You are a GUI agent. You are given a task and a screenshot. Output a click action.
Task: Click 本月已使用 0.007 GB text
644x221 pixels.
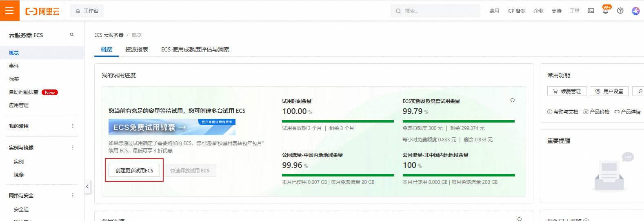(304, 182)
